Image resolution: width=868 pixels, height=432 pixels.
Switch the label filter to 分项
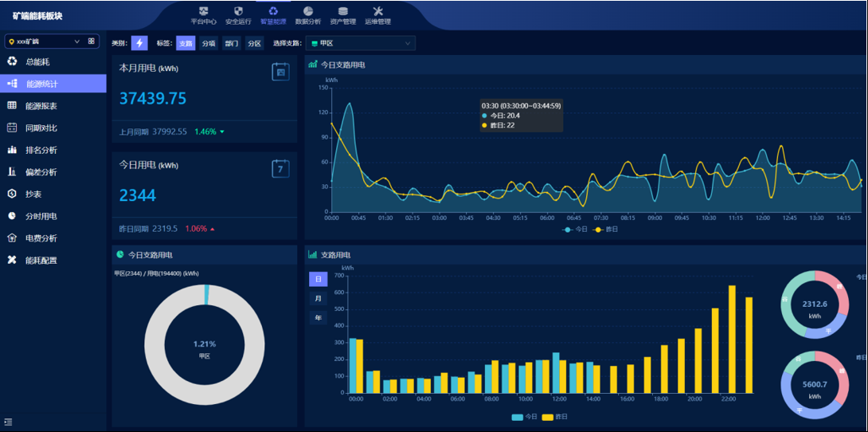pyautogui.click(x=209, y=44)
